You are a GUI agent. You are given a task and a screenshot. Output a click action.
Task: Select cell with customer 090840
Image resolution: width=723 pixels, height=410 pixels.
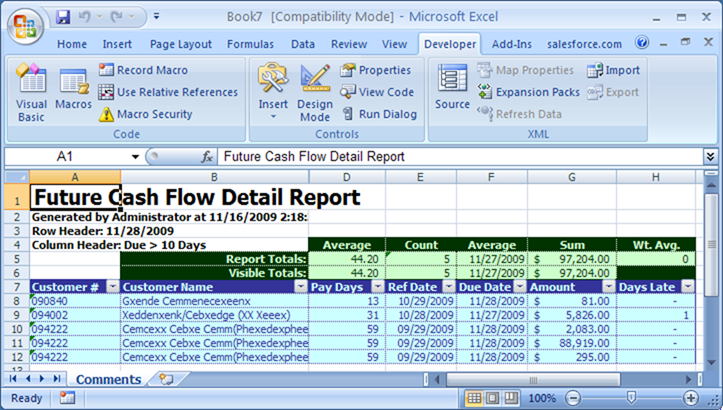coord(75,301)
